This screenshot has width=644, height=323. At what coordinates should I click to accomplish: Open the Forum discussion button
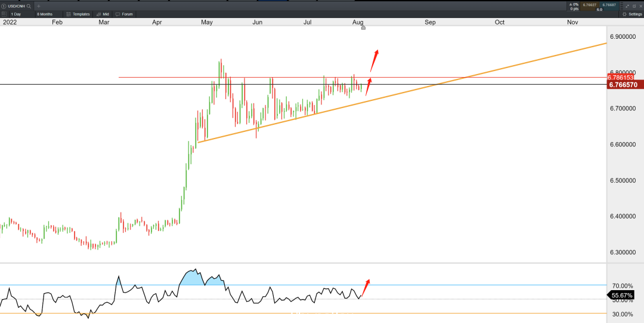pos(125,14)
